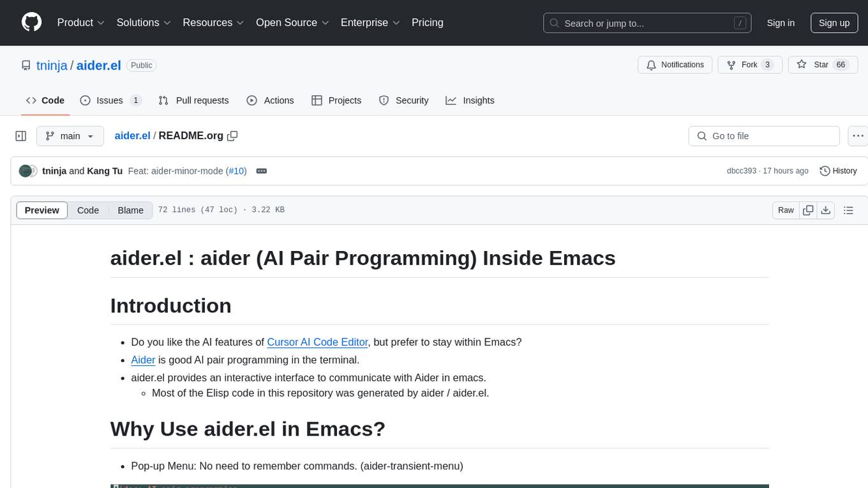Open pull request #10 link
The width and height of the screenshot is (868, 488).
pyautogui.click(x=236, y=171)
